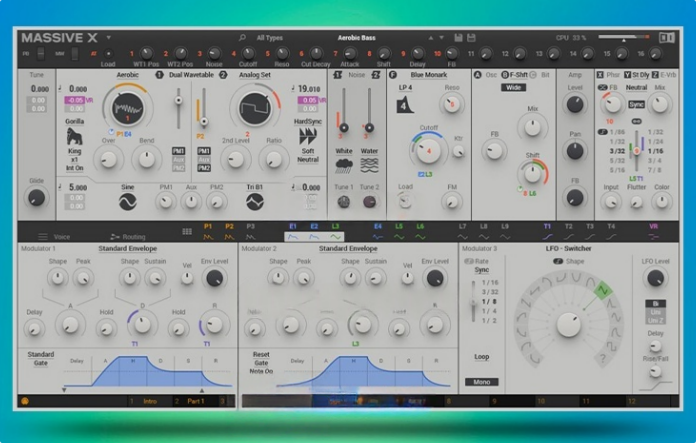Click the LP 4 filter shape icon

coord(404,105)
